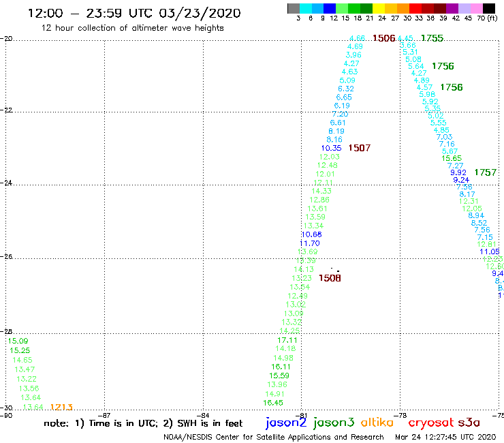
Task: Click the cyan swatch in the wave height legend
Action: (305, 8)
